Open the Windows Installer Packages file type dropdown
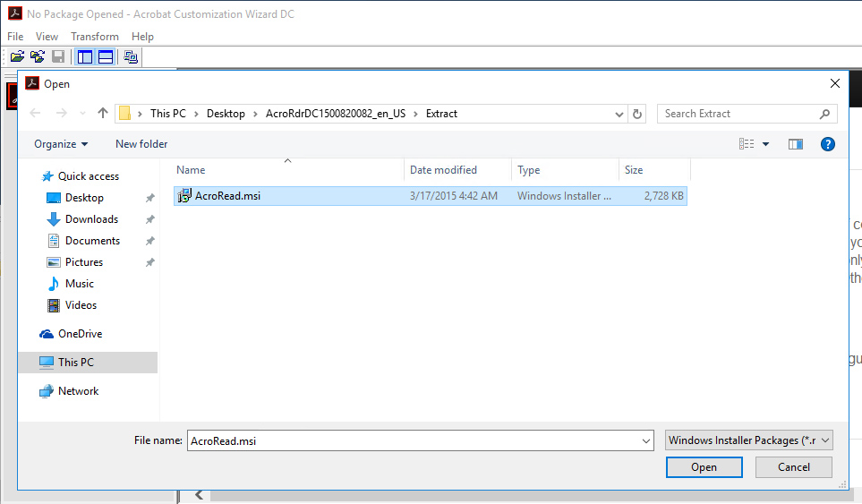Viewport: 862px width, 504px height. click(749, 440)
